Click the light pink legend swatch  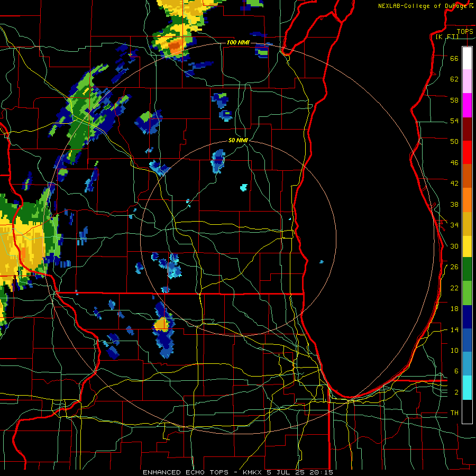point(467,81)
